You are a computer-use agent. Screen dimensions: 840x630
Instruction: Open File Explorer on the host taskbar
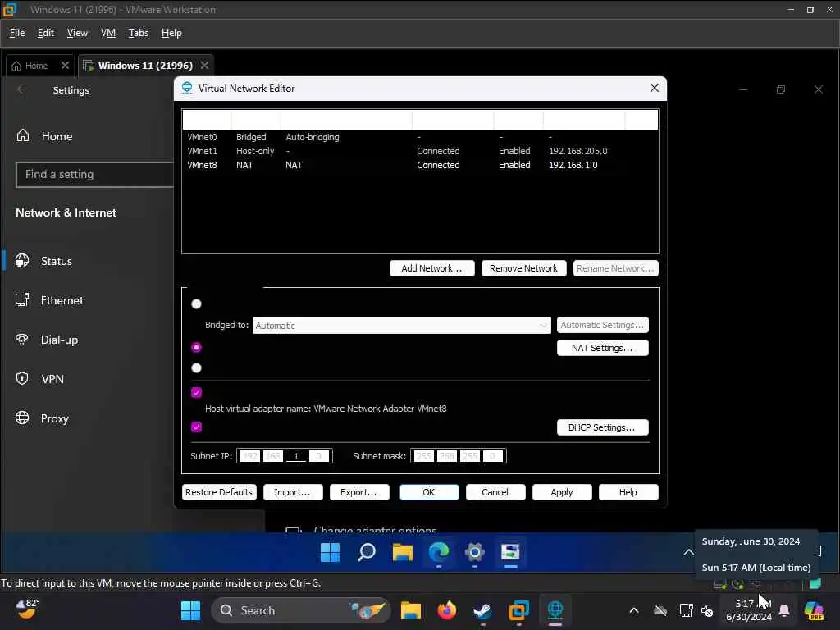[x=411, y=610]
